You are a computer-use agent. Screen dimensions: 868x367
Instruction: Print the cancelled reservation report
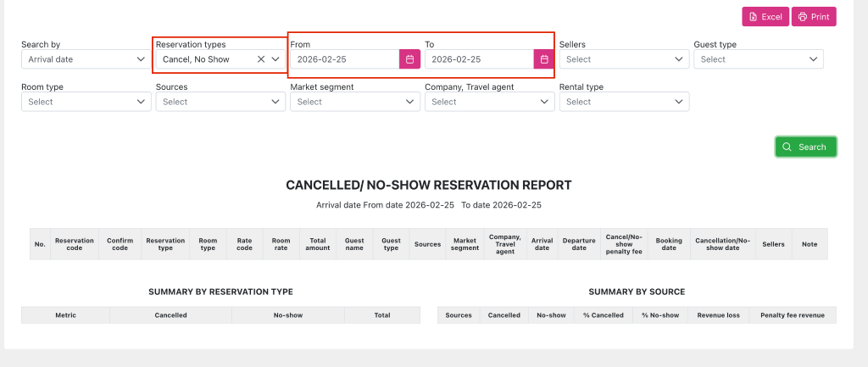tap(814, 17)
